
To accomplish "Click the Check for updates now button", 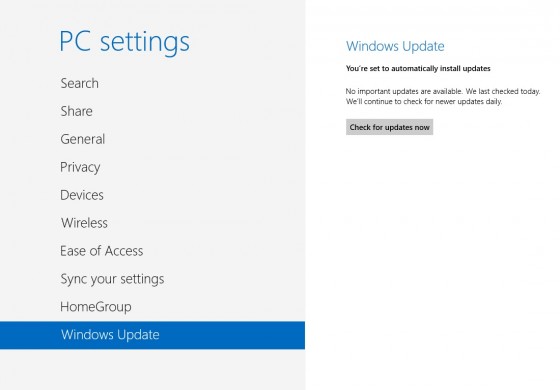I will [x=389, y=127].
